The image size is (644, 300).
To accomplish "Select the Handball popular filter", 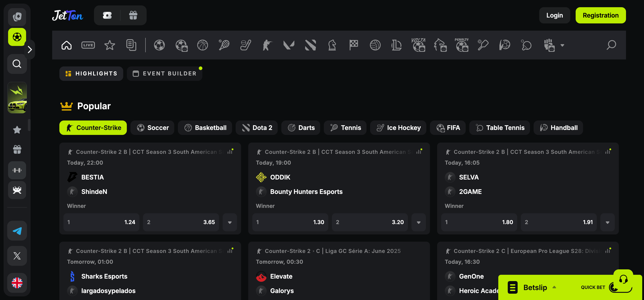I will [558, 128].
